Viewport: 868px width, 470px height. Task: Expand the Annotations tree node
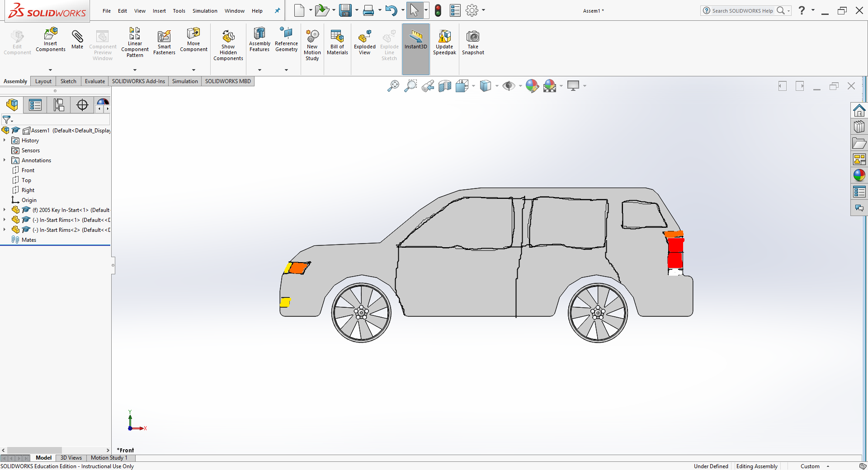(x=5, y=160)
